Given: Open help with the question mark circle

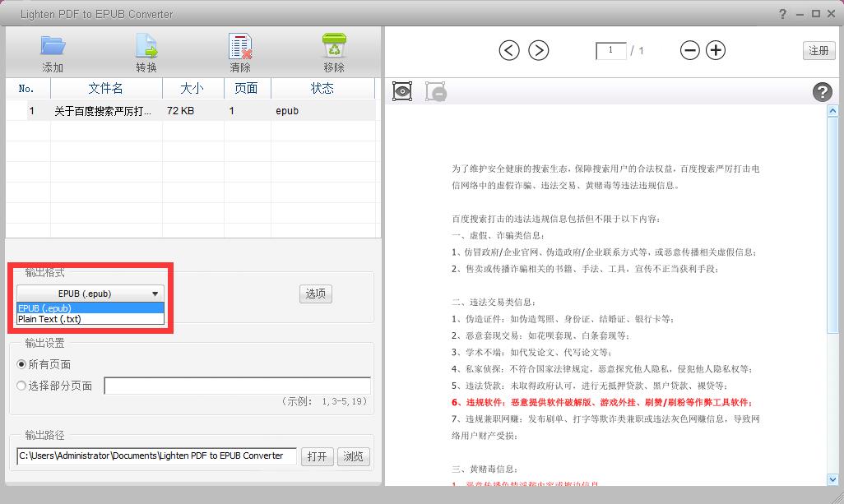Looking at the screenshot, I should [822, 92].
